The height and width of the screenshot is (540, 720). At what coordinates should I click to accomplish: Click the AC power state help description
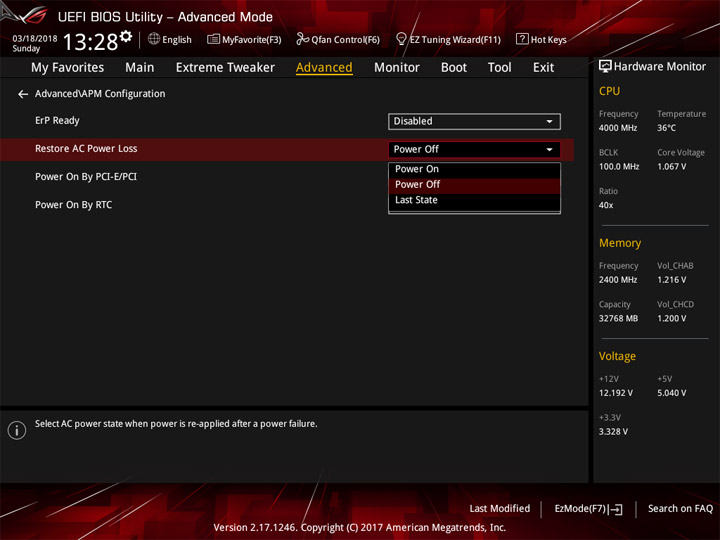(x=176, y=424)
